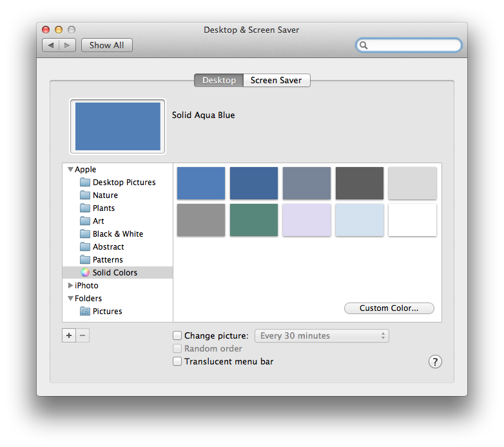Viewport: 504px width, 447px height.
Task: Click the minus button to remove folder
Action: point(82,335)
